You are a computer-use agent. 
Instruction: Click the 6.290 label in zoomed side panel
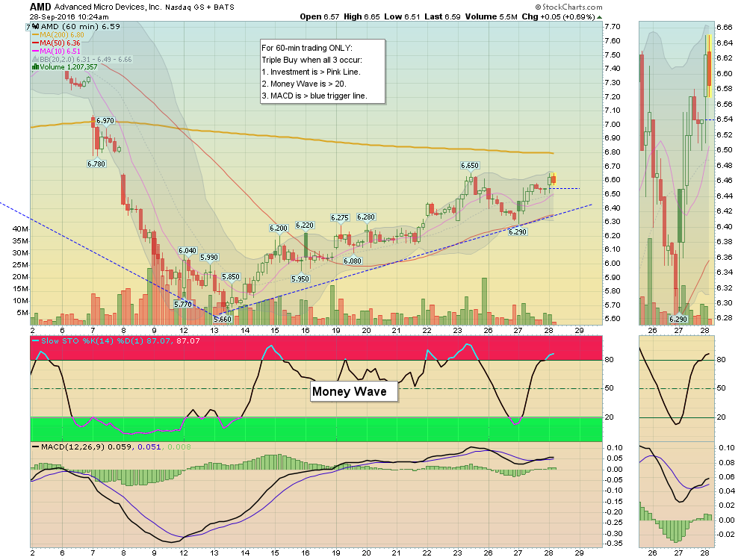coord(678,319)
